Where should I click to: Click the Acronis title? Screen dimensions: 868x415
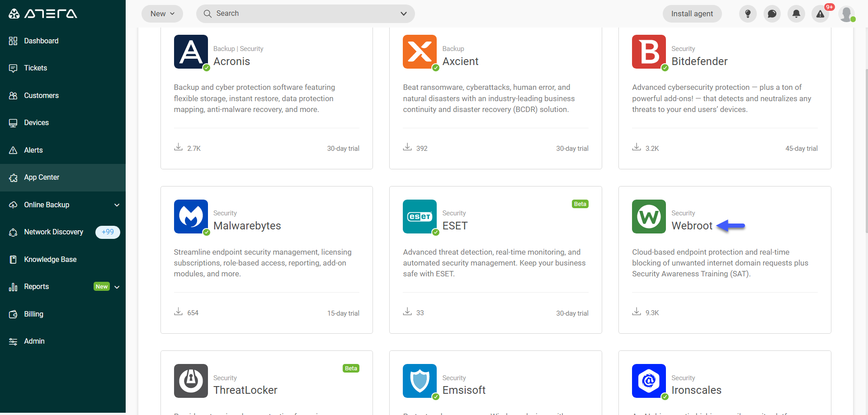tap(231, 61)
